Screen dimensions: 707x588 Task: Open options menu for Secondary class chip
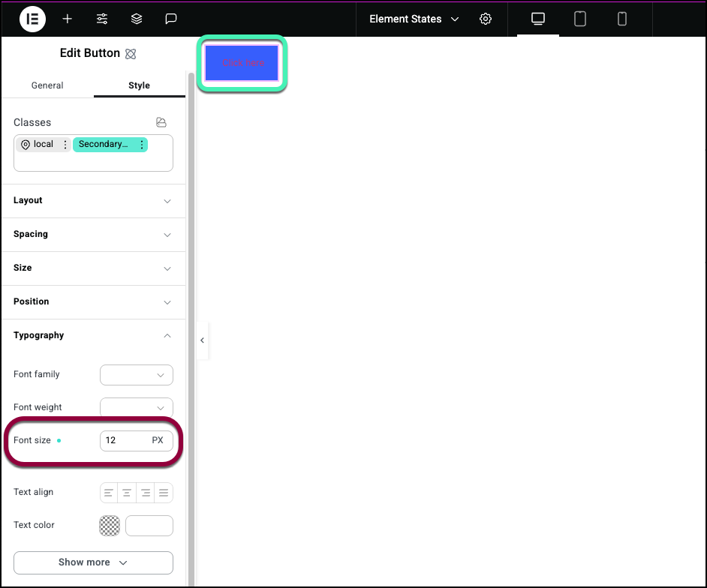tap(142, 145)
